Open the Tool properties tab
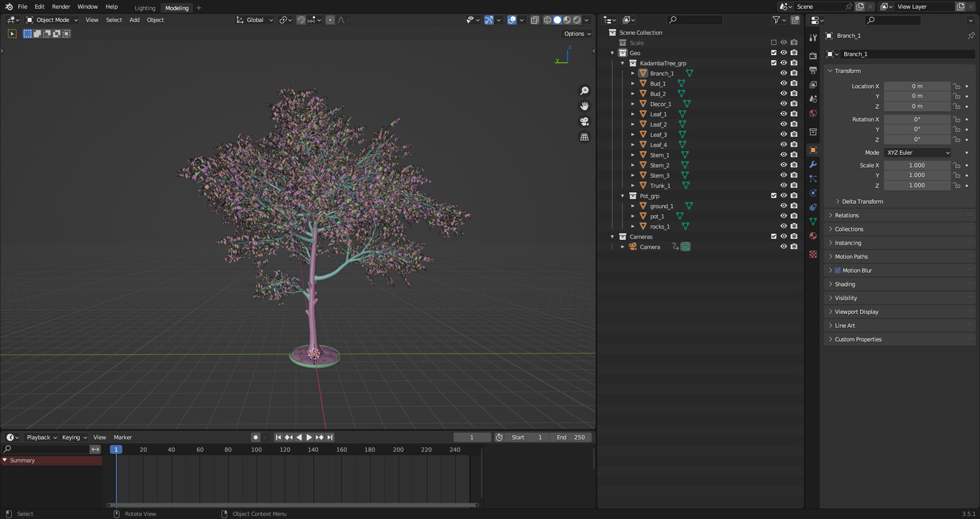Screen dimensions: 980x519 pyautogui.click(x=813, y=38)
